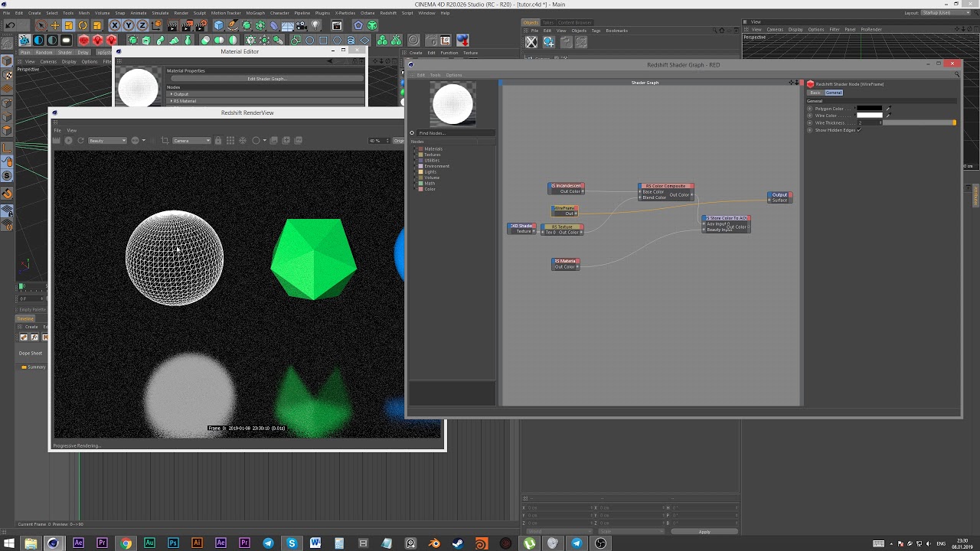Screen dimensions: 980x551
Task: Open the File menu in RenderView
Action: point(57,131)
